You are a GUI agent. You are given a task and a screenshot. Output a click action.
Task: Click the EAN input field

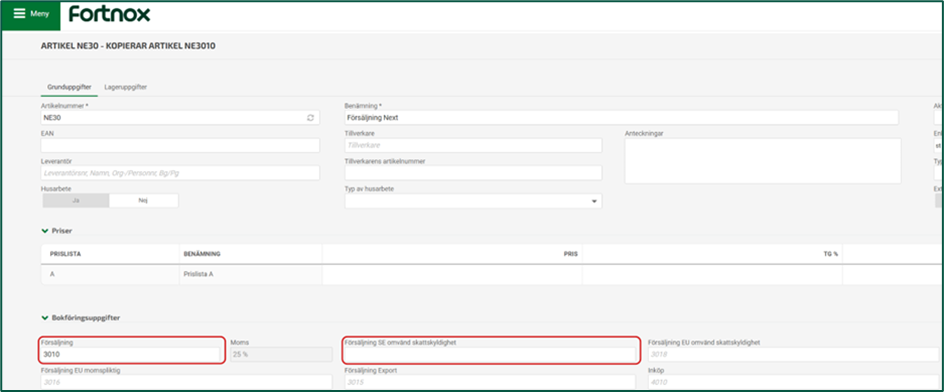point(180,145)
